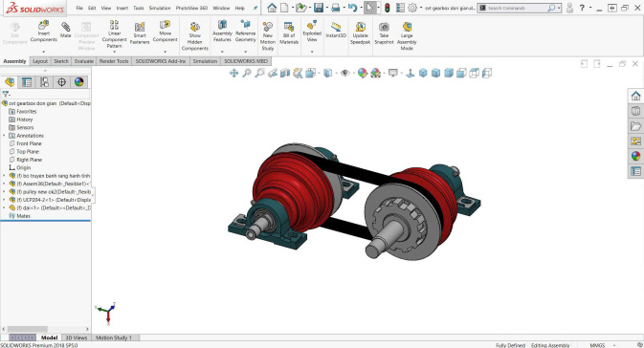Open DimXpertManager tab in left panel

click(61, 82)
